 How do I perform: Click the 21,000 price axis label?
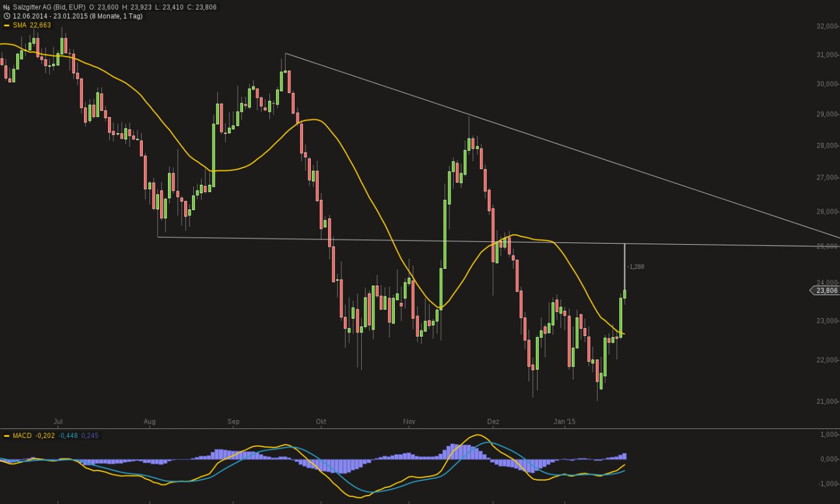[827, 401]
